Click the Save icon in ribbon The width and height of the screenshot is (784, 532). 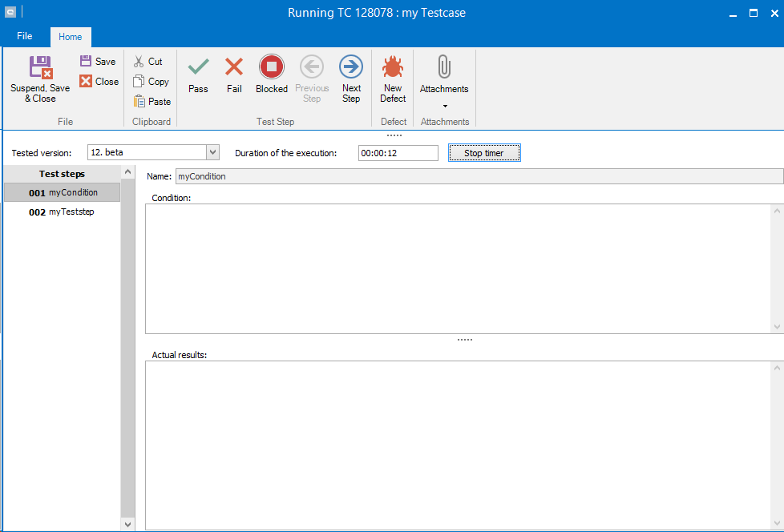click(x=86, y=62)
